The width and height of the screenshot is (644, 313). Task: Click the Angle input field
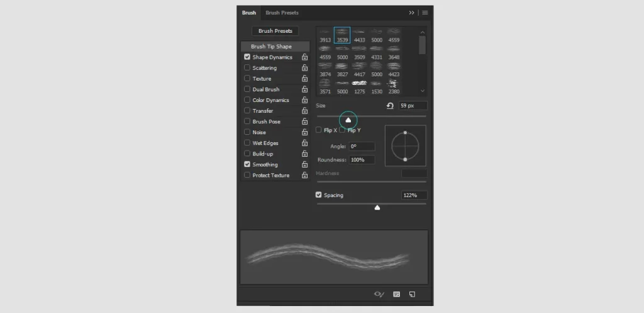(362, 146)
